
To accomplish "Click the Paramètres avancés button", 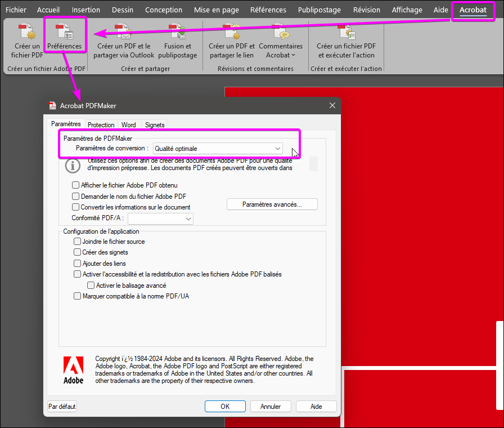I will point(272,204).
